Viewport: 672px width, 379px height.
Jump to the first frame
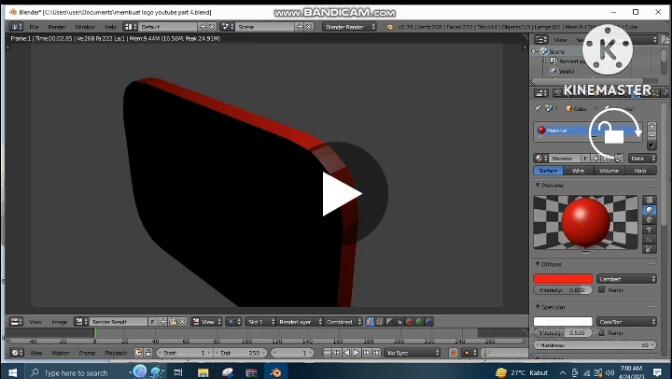pyautogui.click(x=327, y=353)
